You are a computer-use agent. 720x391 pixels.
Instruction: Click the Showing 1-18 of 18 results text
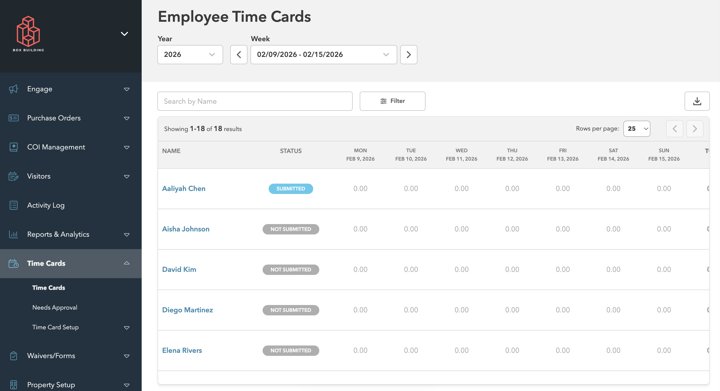203,129
